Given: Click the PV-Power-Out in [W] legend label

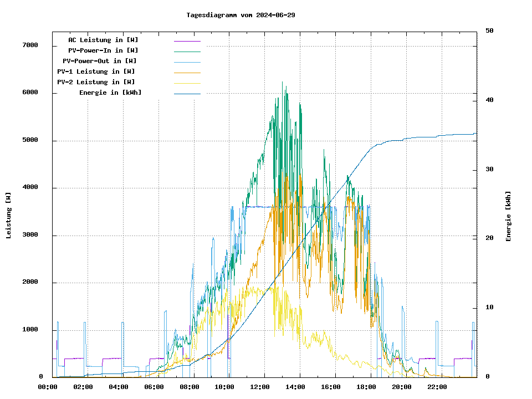Looking at the screenshot, I should point(100,61).
